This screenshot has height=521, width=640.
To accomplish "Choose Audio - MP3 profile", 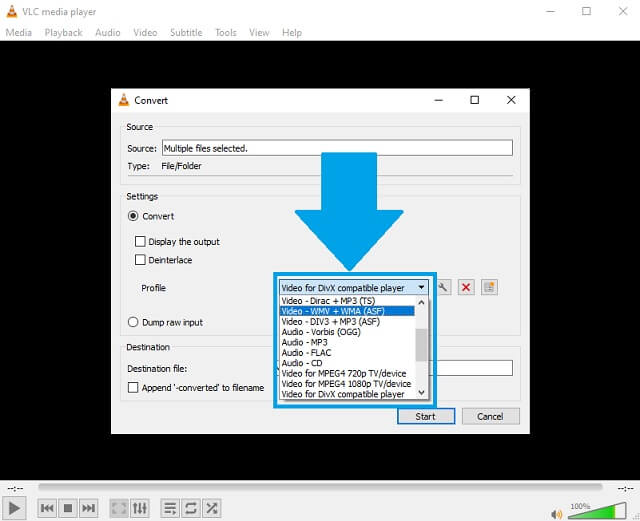I will [x=347, y=342].
